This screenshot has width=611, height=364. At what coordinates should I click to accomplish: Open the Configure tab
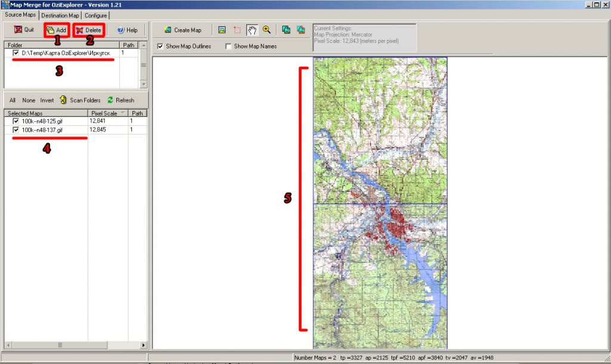coord(95,16)
